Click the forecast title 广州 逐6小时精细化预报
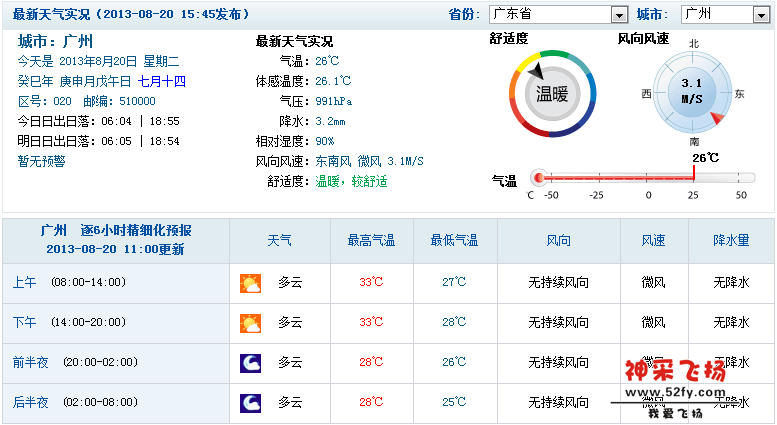The width and height of the screenshot is (777, 425). pos(116,231)
